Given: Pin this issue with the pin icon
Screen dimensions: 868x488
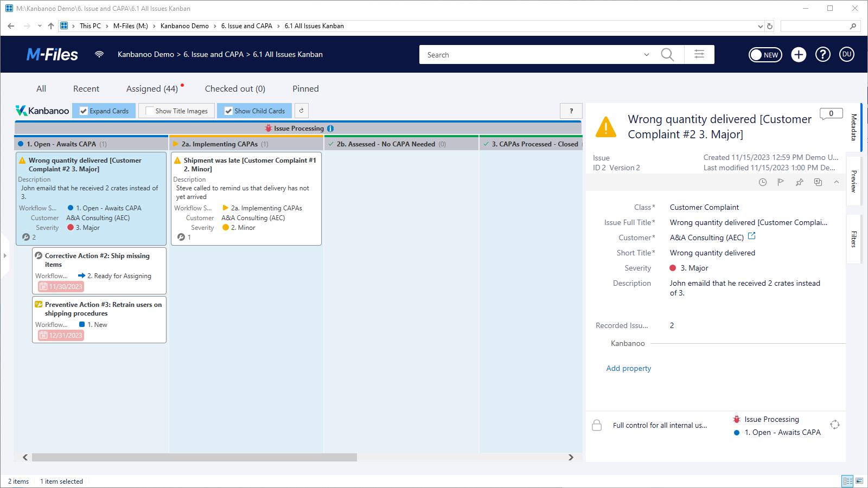Looking at the screenshot, I should coord(799,182).
